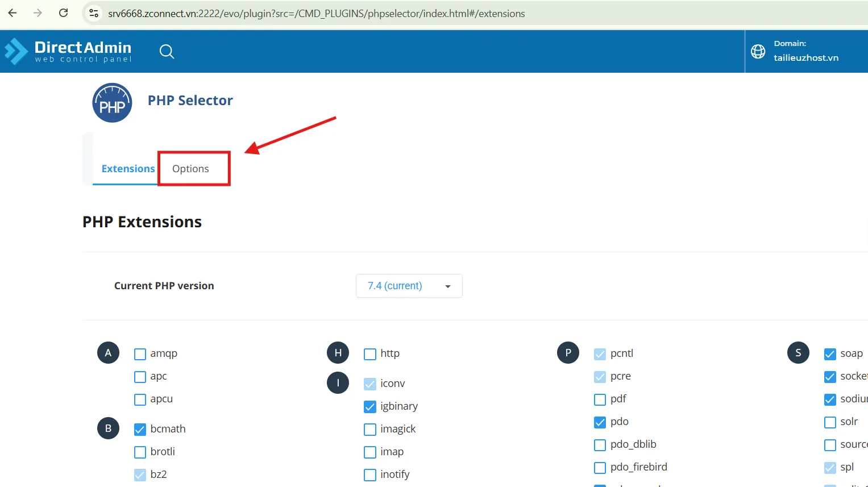The height and width of the screenshot is (487, 868).
Task: Click the globe domain icon
Action: click(x=758, y=51)
